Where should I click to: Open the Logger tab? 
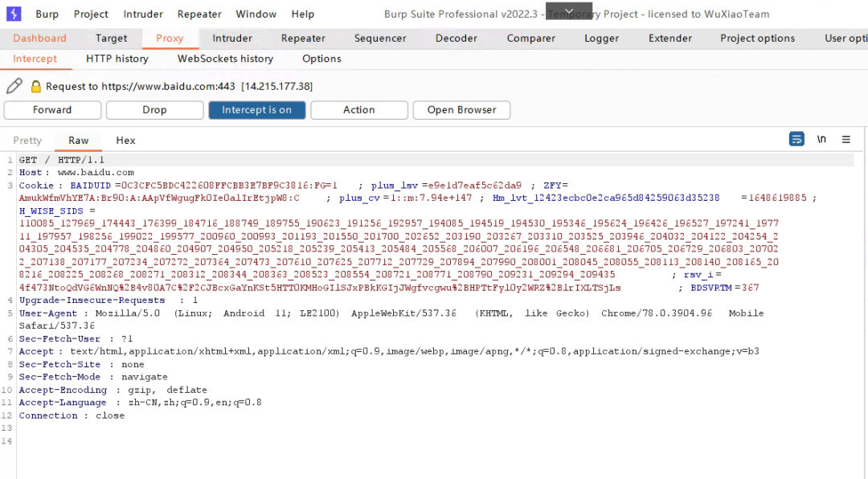(602, 39)
